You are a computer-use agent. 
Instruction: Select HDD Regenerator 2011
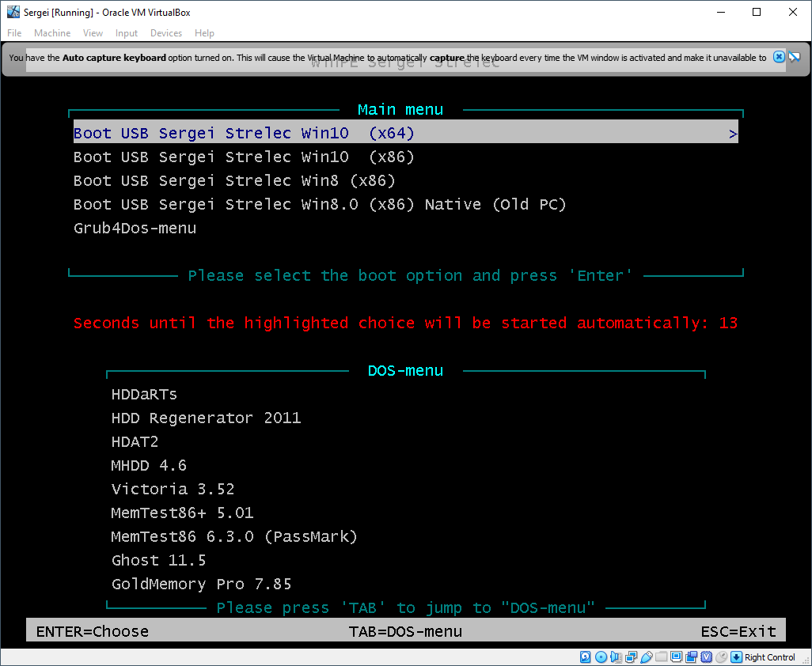pos(206,418)
